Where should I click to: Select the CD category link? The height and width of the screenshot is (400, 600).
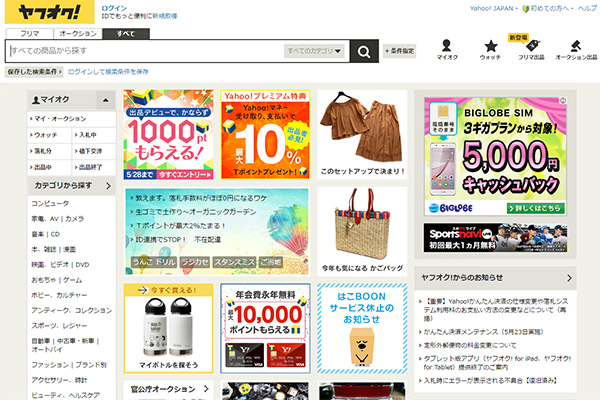pyautogui.click(x=55, y=234)
